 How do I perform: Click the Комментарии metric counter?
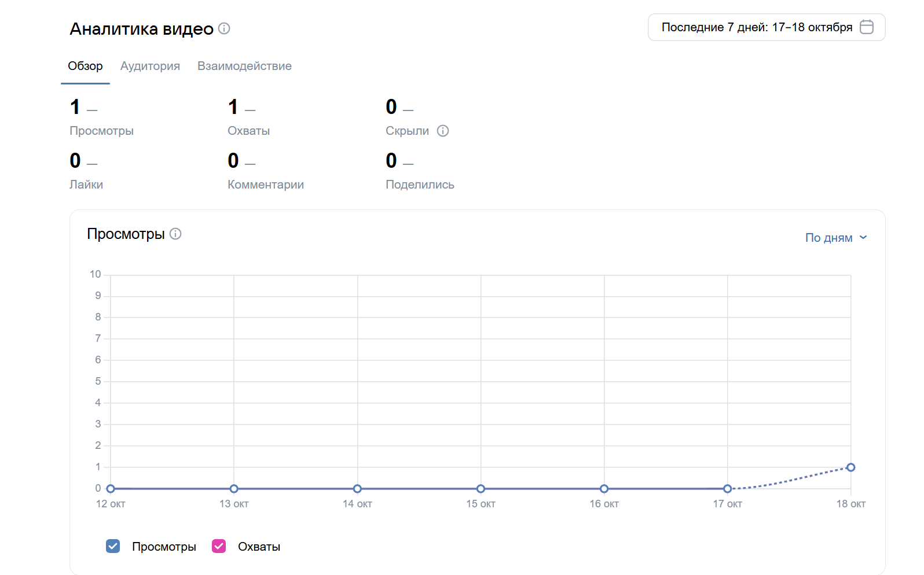(233, 161)
